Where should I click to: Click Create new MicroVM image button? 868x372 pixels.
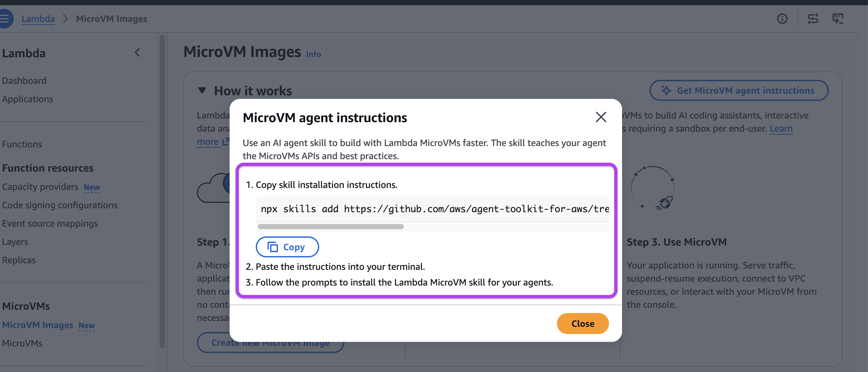tap(270, 343)
